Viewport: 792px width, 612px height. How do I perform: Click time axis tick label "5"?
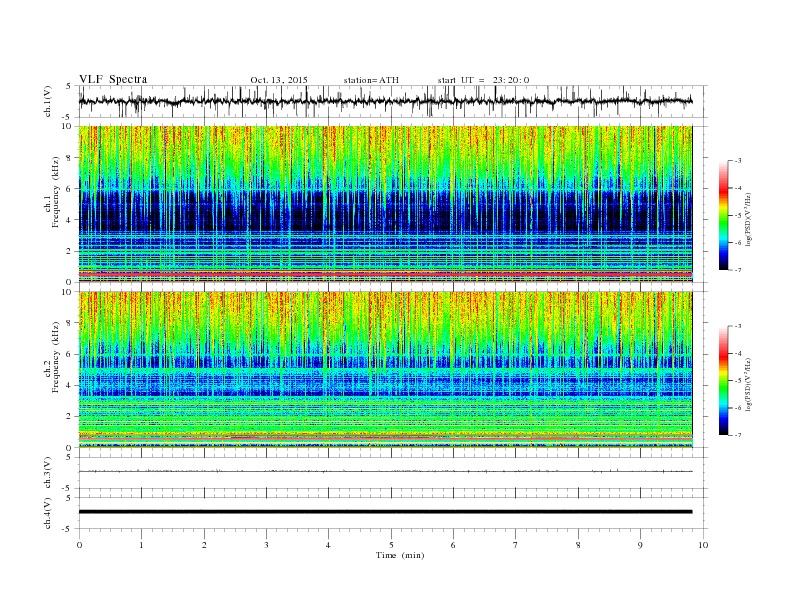pyautogui.click(x=391, y=545)
